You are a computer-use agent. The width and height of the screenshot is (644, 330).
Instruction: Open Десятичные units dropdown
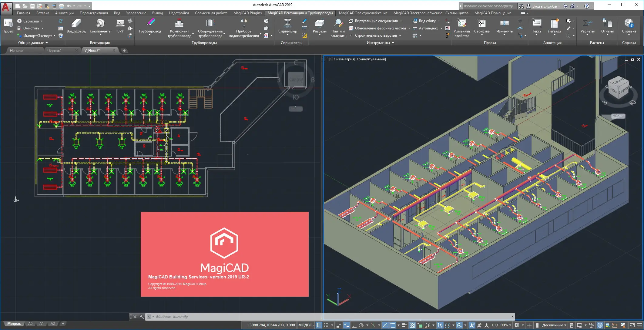click(x=554, y=325)
